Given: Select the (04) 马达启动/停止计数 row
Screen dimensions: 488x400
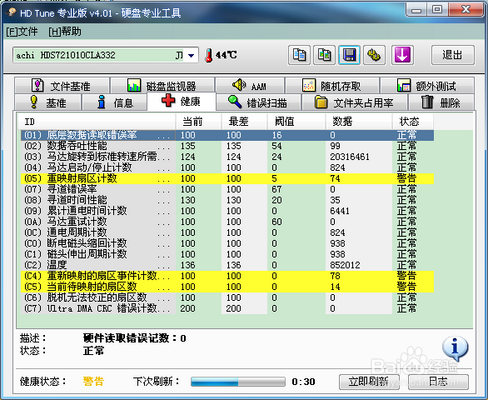Looking at the screenshot, I should (x=227, y=167).
